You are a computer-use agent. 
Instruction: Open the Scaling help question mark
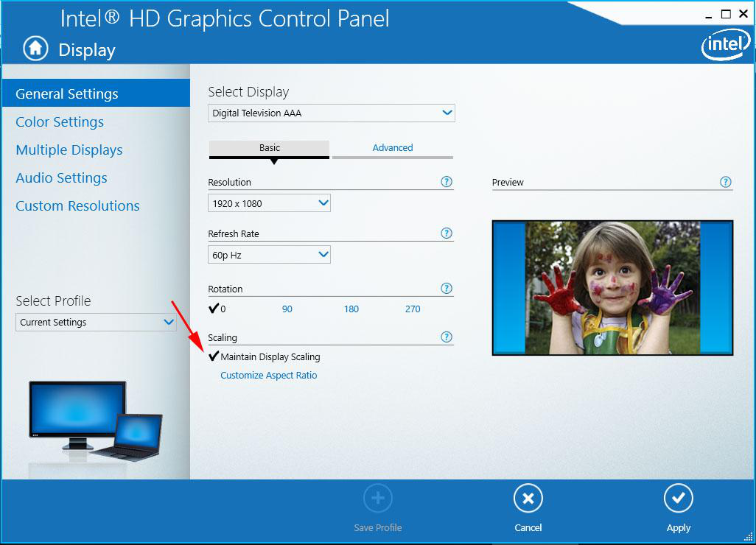click(447, 337)
